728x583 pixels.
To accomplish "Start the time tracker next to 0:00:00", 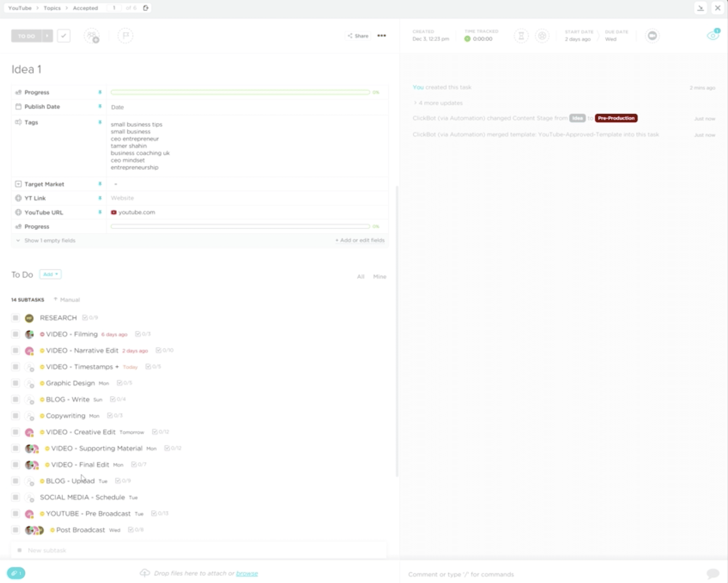I will 468,39.
